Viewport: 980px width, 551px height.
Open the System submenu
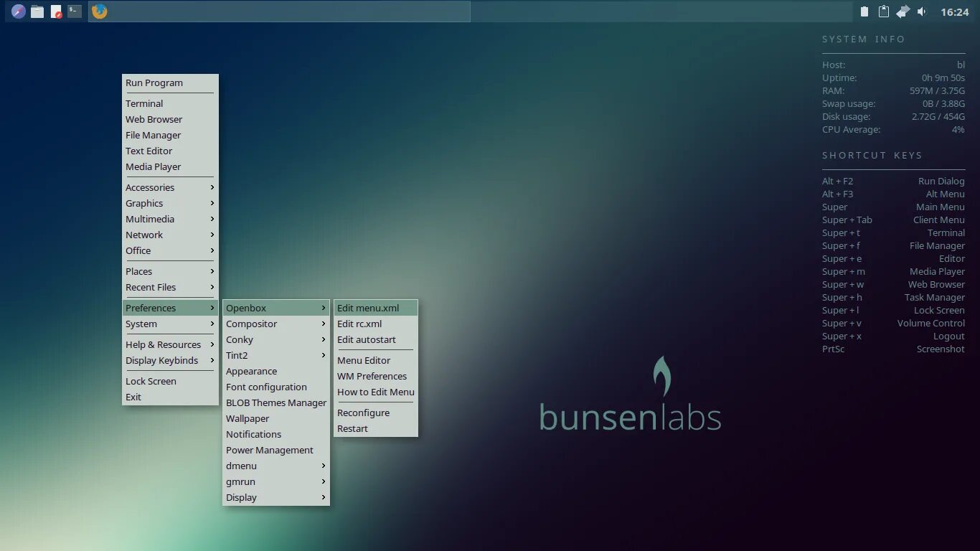point(170,324)
